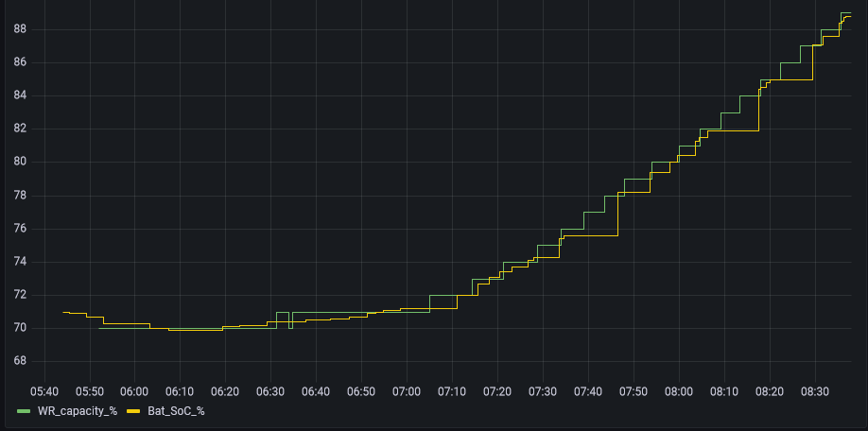The image size is (868, 431).
Task: Click the green WR_capacity_% color swatch
Action: coord(25,411)
